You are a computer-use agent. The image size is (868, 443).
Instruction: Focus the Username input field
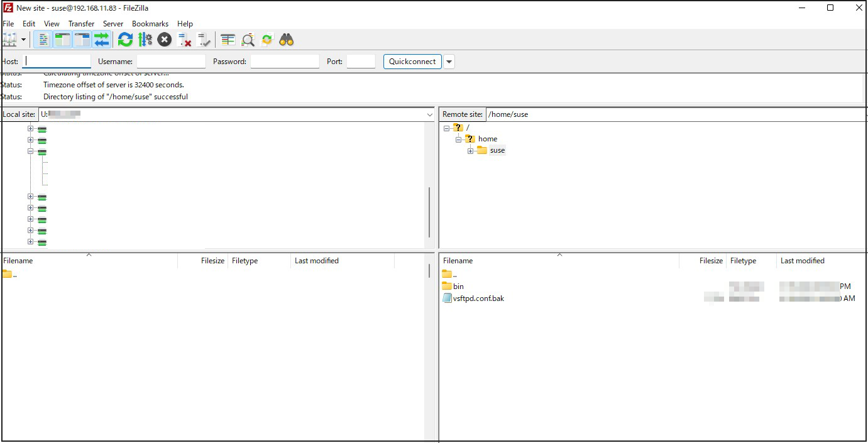171,62
